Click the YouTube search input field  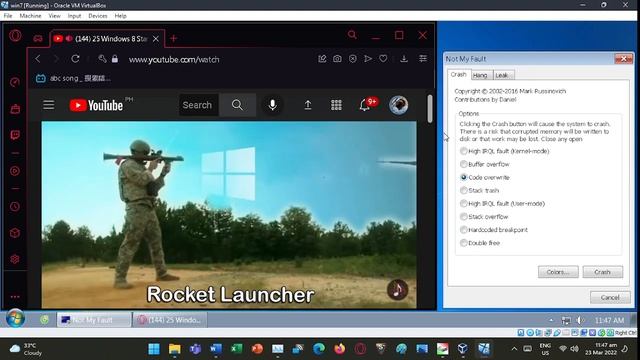(x=198, y=105)
